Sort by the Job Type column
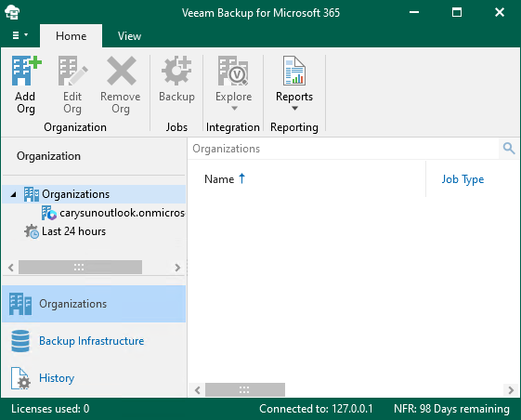The image size is (521, 420). [462, 179]
